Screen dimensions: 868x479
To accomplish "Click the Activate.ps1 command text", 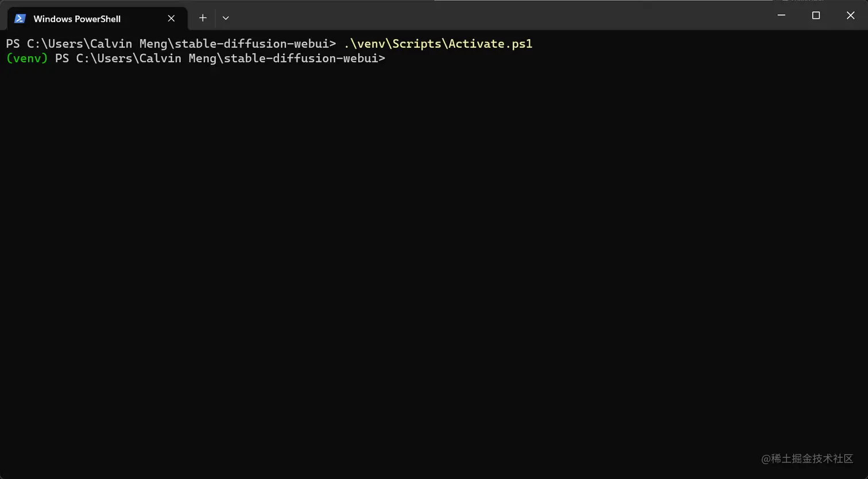I will pyautogui.click(x=438, y=44).
